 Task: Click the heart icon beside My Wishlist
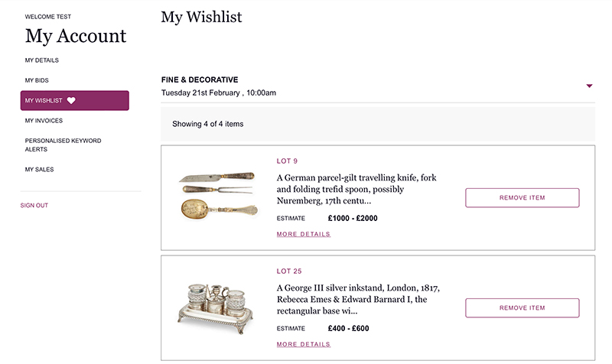(x=71, y=100)
